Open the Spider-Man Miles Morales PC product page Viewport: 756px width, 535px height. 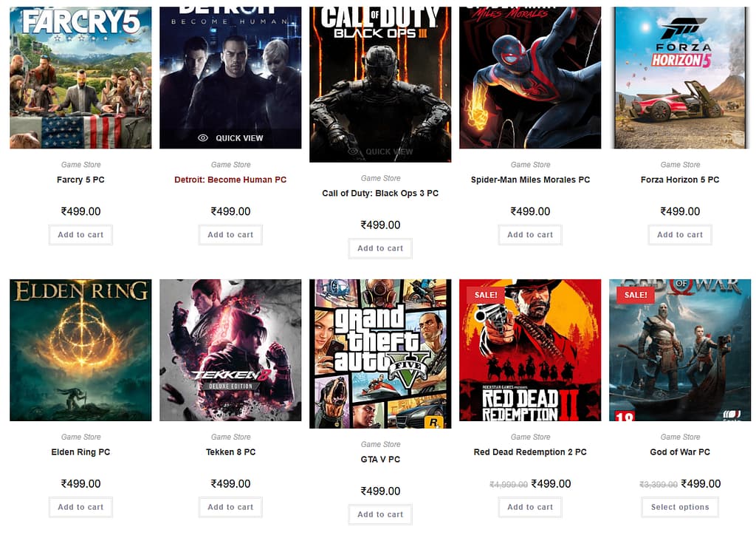pos(530,180)
